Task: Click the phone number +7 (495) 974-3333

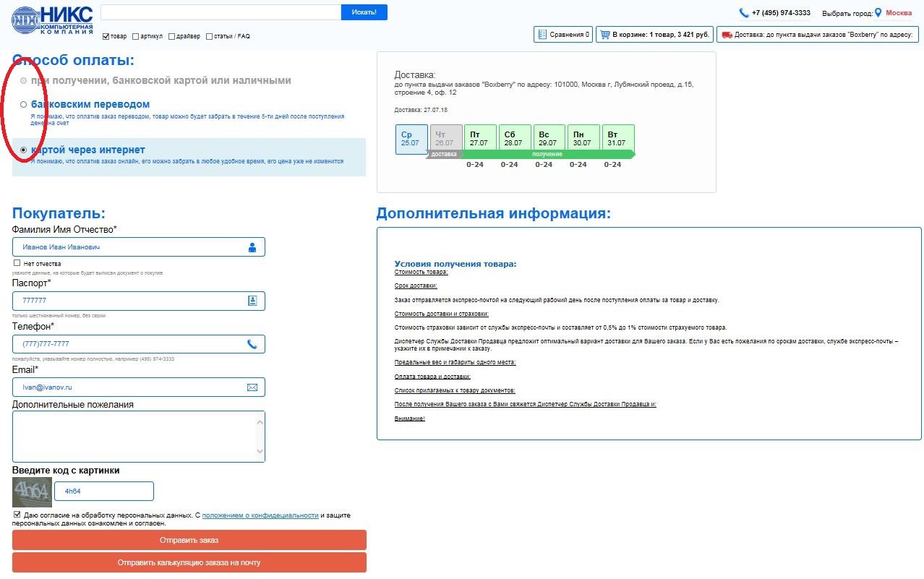Action: point(781,13)
